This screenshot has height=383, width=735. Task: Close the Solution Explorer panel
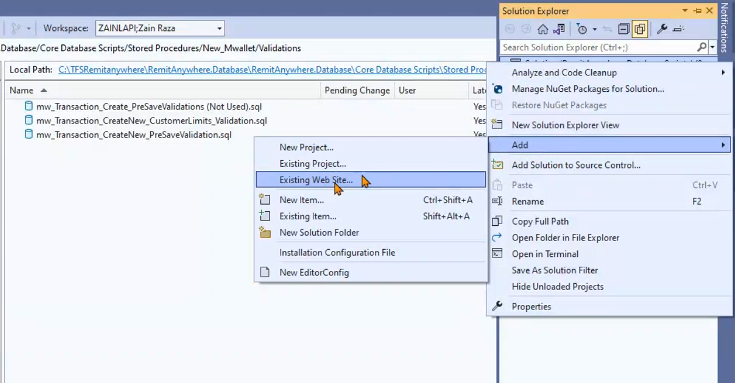[709, 11]
